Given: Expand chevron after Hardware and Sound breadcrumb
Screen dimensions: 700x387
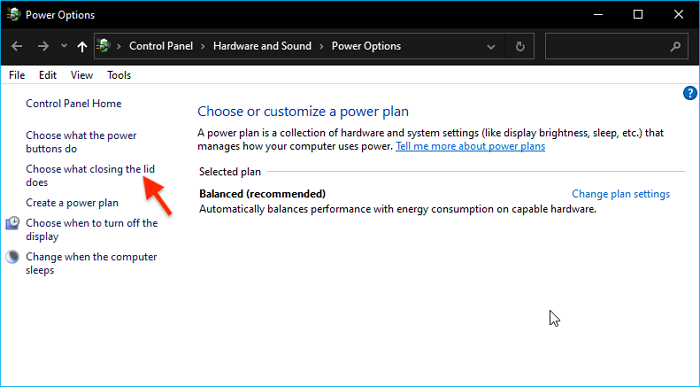Looking at the screenshot, I should pyautogui.click(x=321, y=46).
